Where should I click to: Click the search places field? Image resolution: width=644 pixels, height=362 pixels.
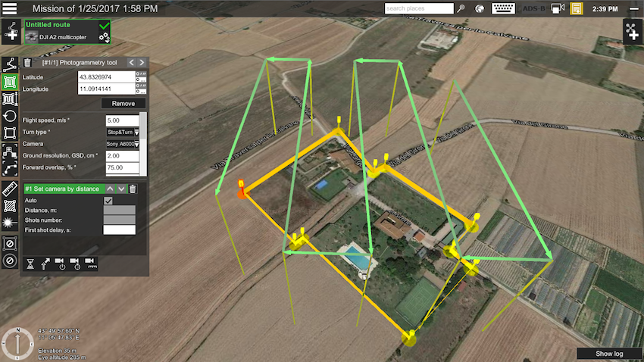(419, 8)
